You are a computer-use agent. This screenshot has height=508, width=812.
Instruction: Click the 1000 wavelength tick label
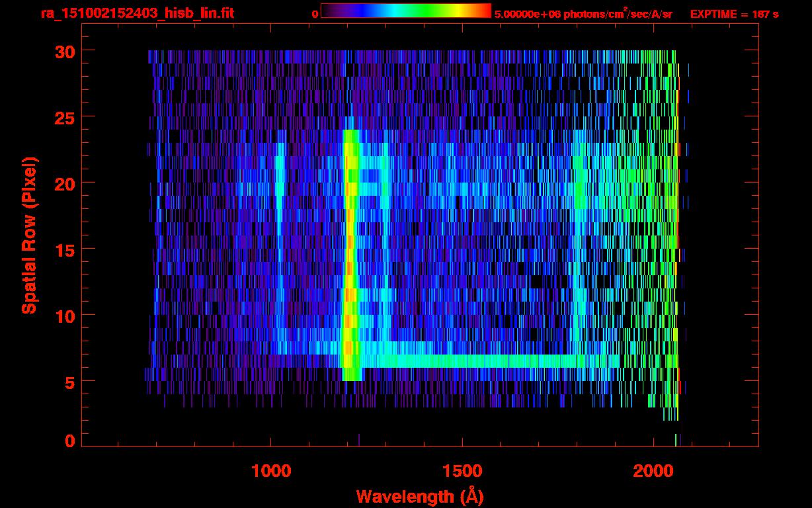271,470
